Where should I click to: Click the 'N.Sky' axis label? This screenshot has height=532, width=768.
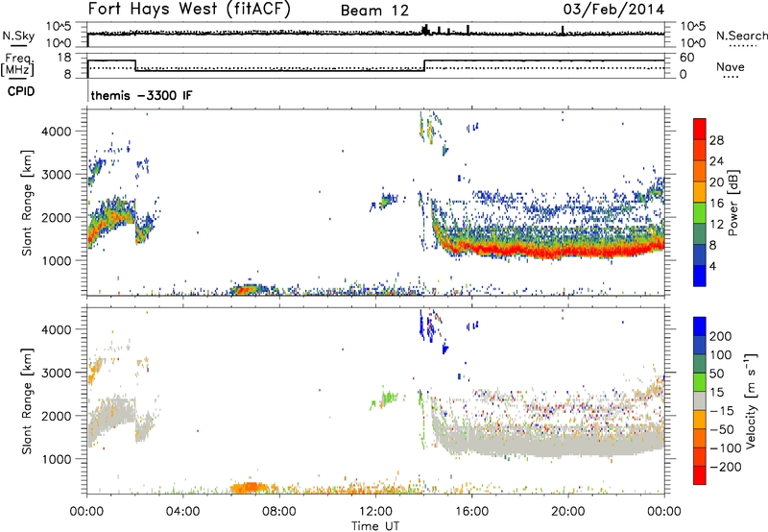[18, 36]
